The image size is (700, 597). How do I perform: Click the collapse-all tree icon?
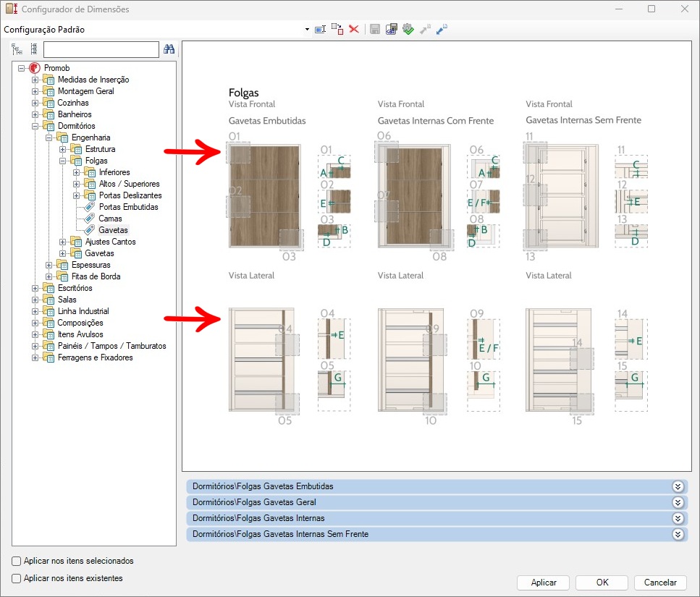tap(33, 49)
